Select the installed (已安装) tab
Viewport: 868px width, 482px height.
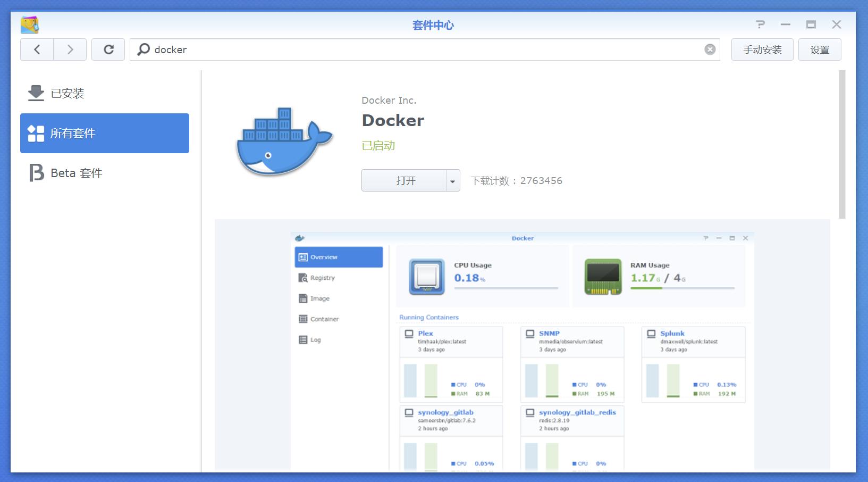click(105, 93)
